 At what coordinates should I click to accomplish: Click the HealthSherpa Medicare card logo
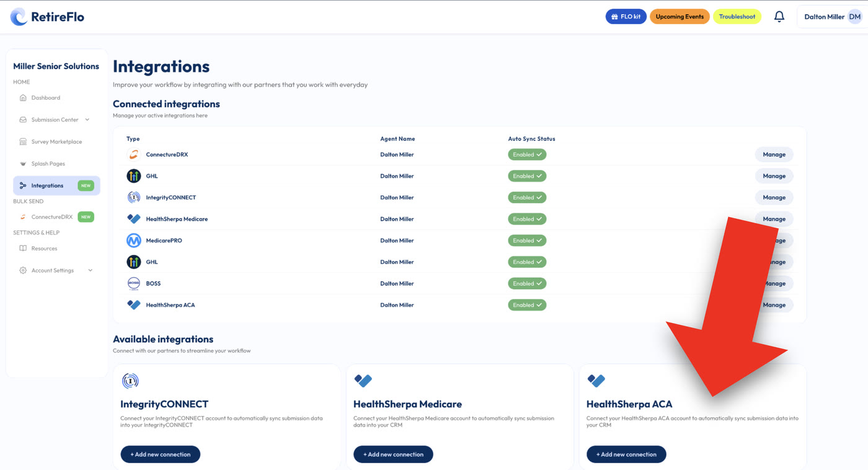click(x=363, y=380)
